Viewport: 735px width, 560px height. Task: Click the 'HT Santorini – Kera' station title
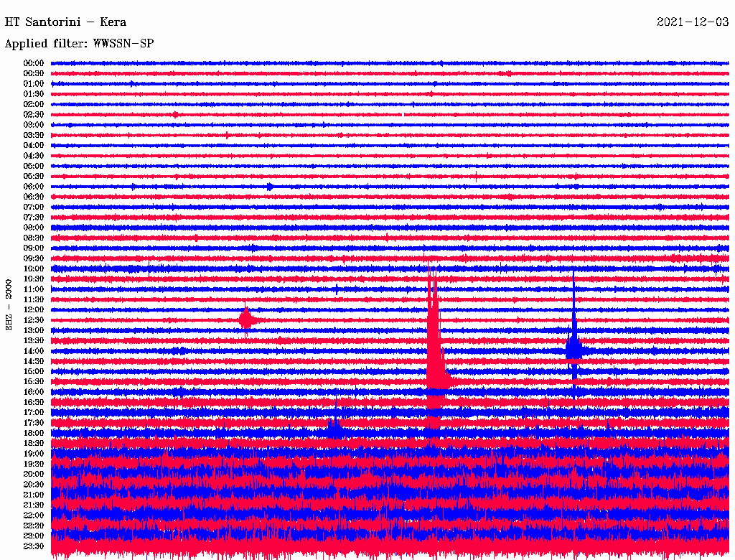tap(65, 22)
